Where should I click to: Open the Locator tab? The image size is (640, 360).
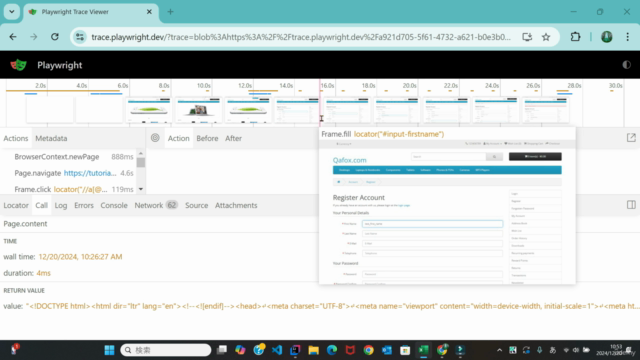click(16, 205)
